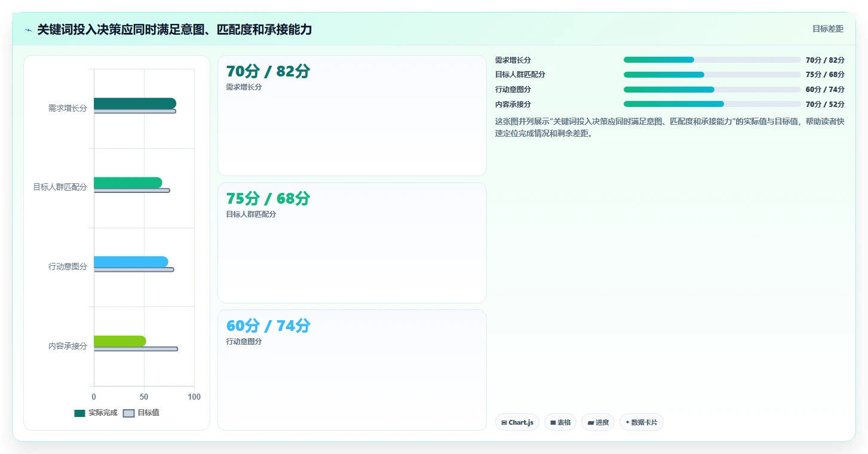Viewport: 868px width, 454px height.
Task: Click the 60分 / 74分 progress row value
Action: click(825, 90)
